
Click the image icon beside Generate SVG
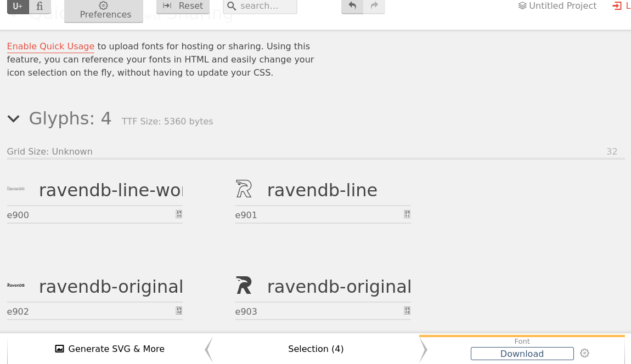(60, 349)
